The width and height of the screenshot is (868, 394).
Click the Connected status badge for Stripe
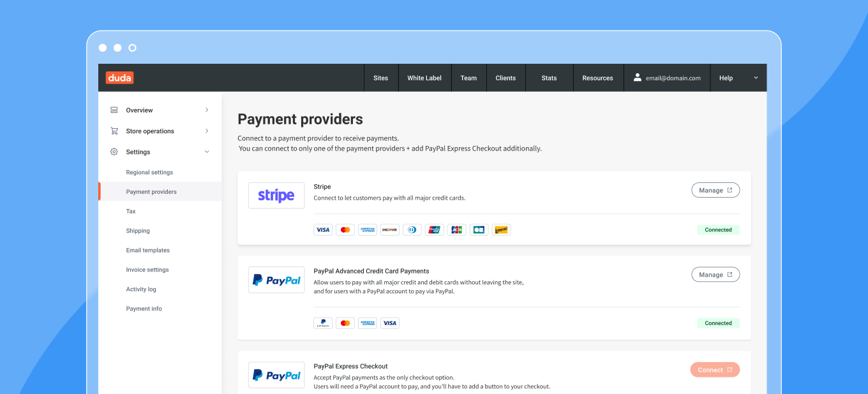coord(718,230)
